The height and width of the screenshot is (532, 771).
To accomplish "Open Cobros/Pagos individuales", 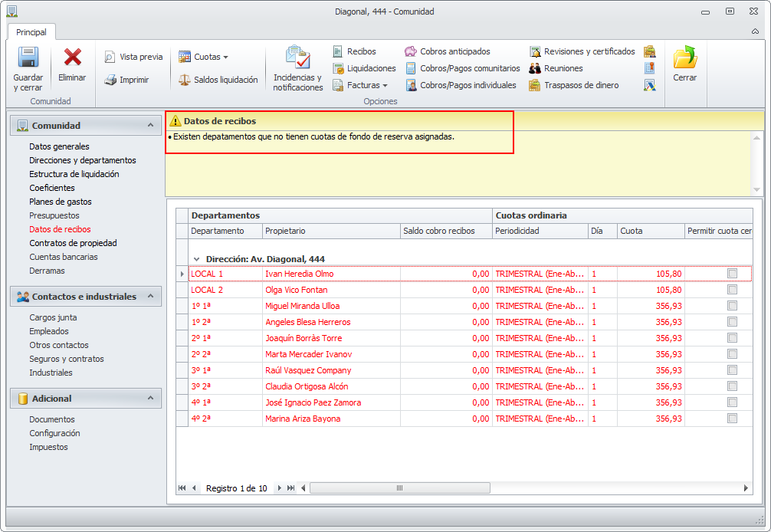I will 461,85.
